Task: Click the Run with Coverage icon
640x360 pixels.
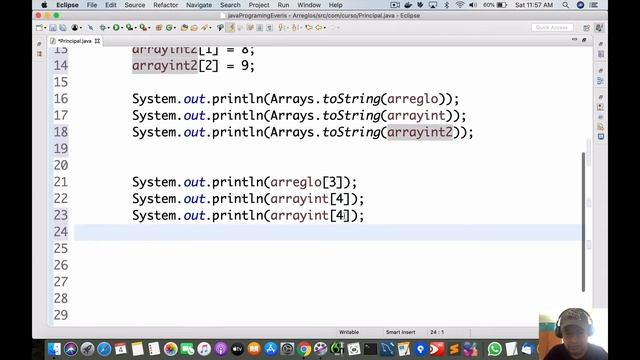Action: click(x=130, y=28)
